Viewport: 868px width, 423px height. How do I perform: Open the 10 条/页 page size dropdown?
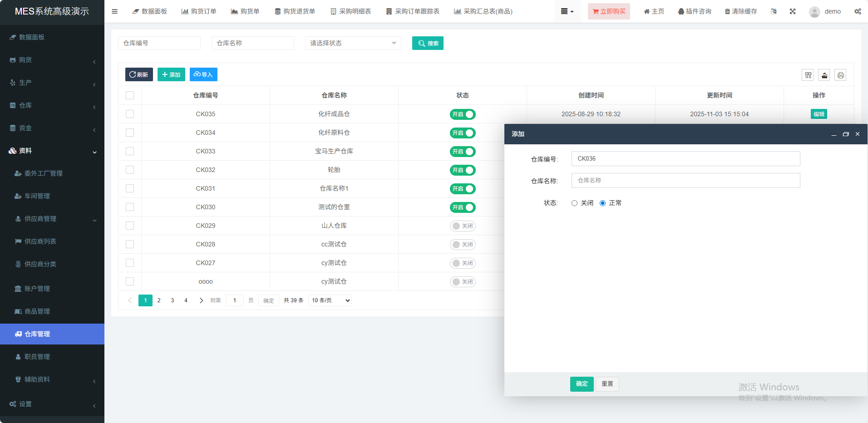[330, 300]
